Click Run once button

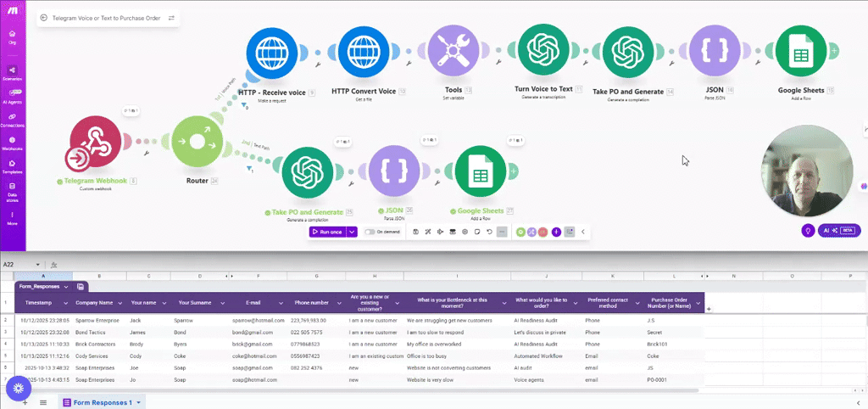(327, 232)
